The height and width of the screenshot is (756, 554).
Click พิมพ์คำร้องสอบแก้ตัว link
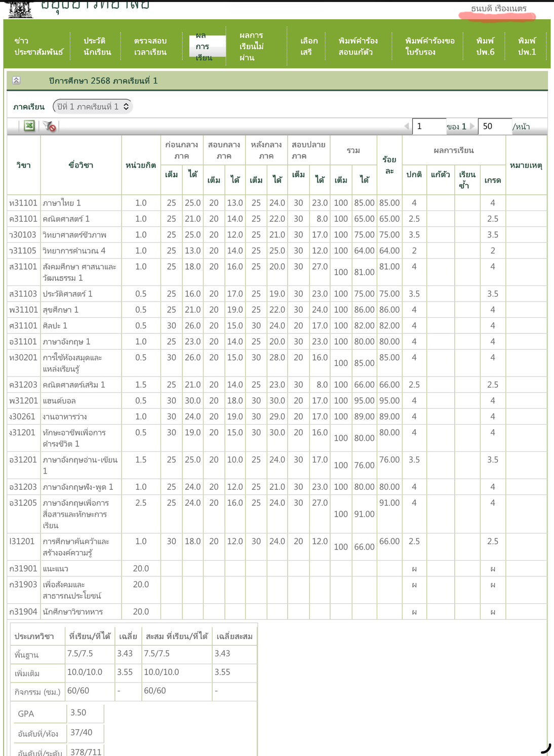(x=358, y=47)
